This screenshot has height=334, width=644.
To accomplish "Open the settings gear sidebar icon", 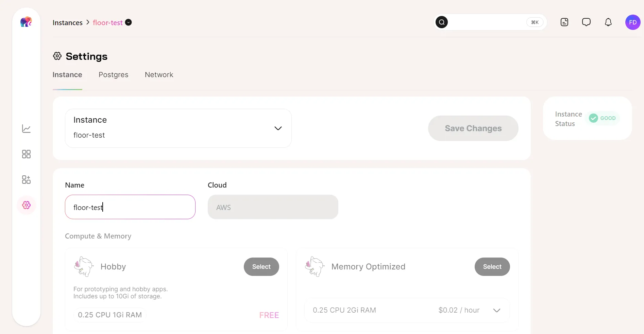I will pyautogui.click(x=27, y=205).
